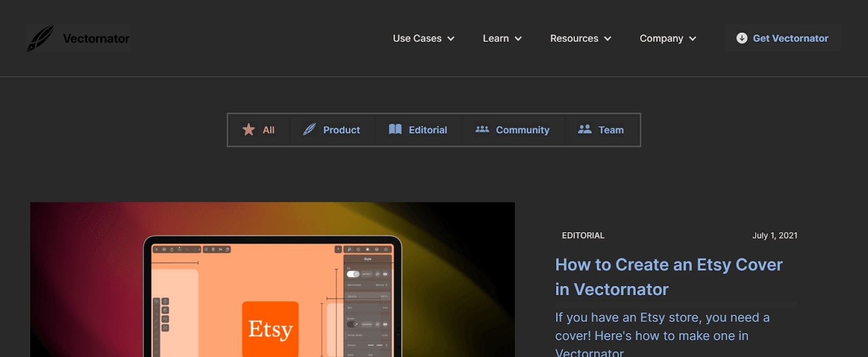Expand the Use Cases chevron arrow

coord(451,39)
